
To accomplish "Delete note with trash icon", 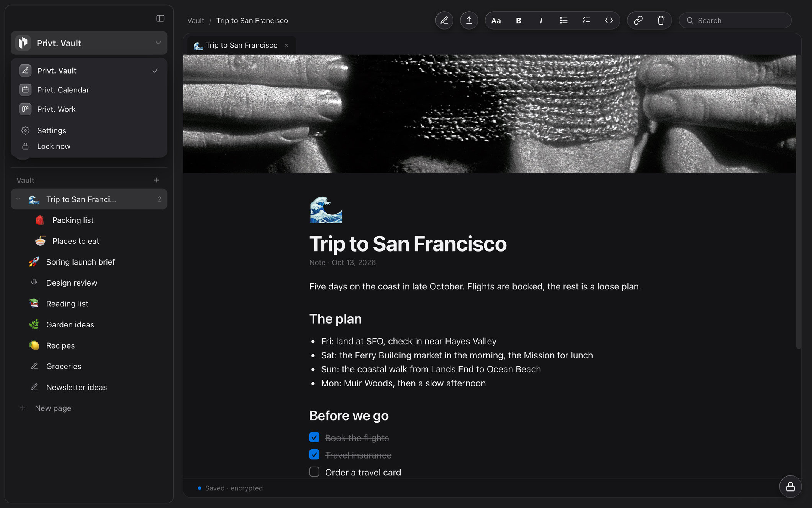I will tap(661, 20).
